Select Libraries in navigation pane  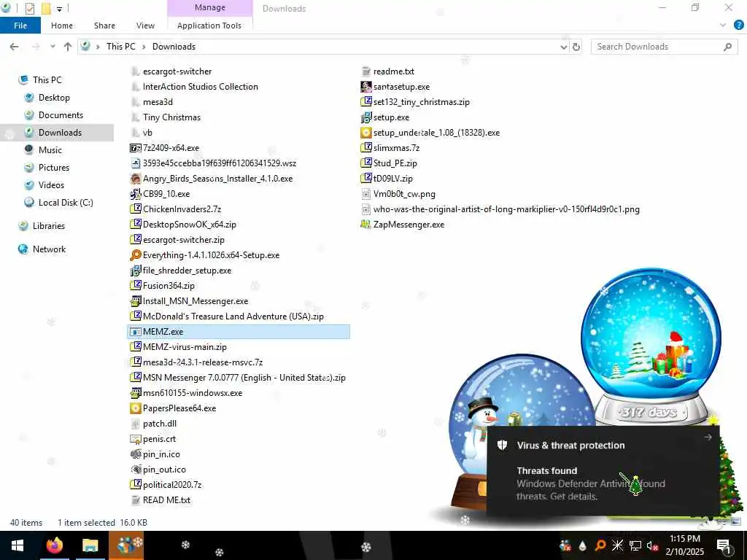coord(48,226)
